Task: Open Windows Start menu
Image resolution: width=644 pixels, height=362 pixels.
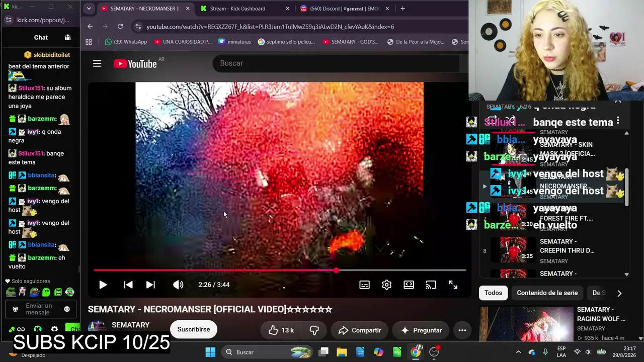Action: point(210,352)
